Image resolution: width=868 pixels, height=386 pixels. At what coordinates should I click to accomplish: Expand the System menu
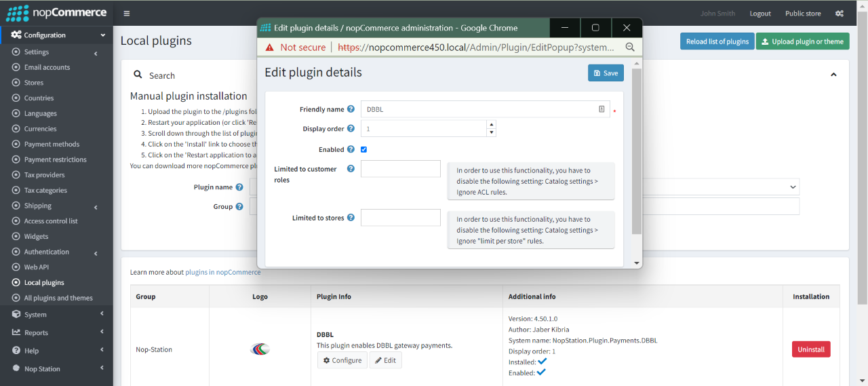[102, 314]
